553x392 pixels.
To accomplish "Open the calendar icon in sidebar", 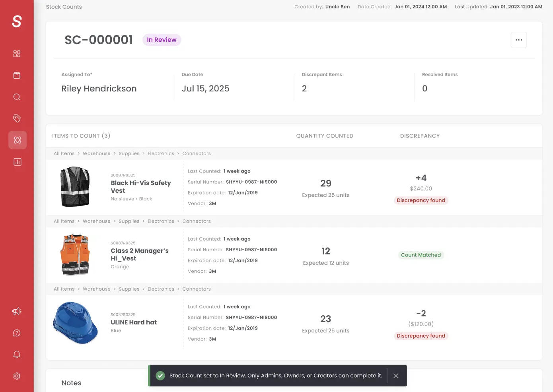I will pos(17,75).
